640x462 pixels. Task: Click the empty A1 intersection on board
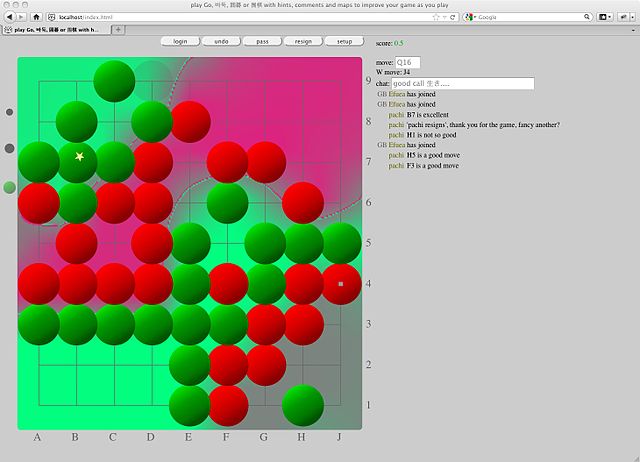[38, 405]
